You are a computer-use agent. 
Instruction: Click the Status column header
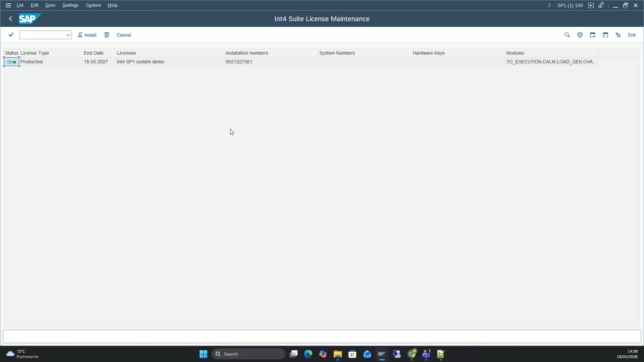pos(12,53)
